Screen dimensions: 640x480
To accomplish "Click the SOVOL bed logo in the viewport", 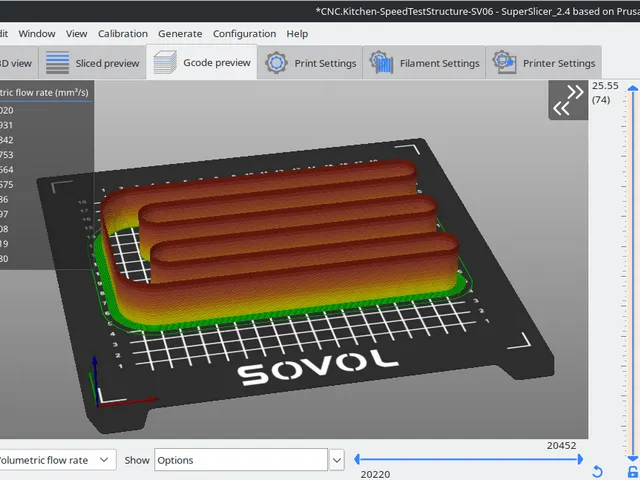I will click(317, 367).
